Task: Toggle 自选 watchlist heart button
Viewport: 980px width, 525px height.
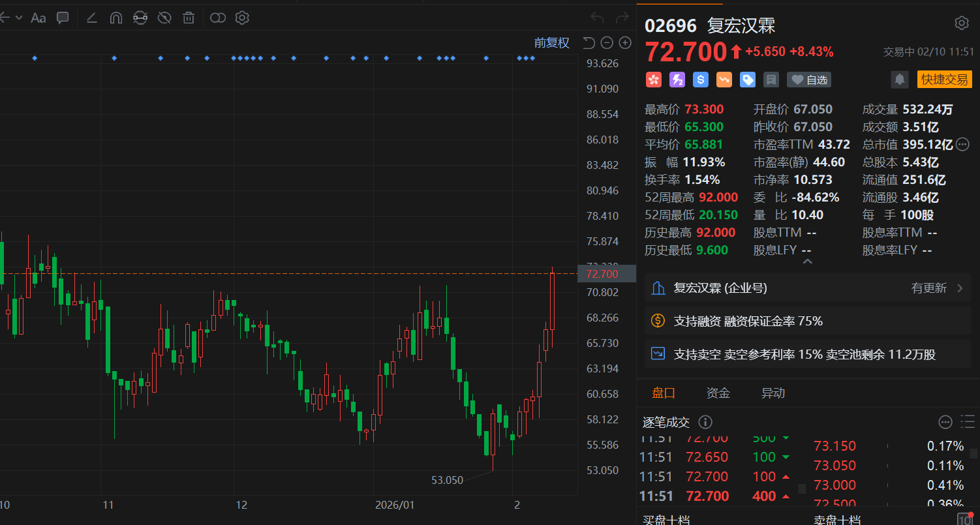Action: [x=809, y=80]
